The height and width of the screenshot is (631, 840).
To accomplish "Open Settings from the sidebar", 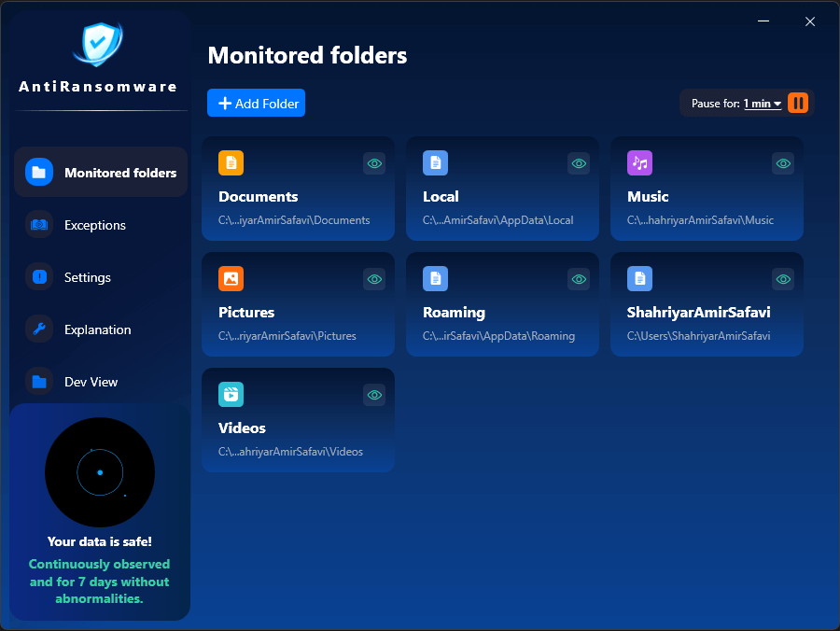I will tap(38, 276).
